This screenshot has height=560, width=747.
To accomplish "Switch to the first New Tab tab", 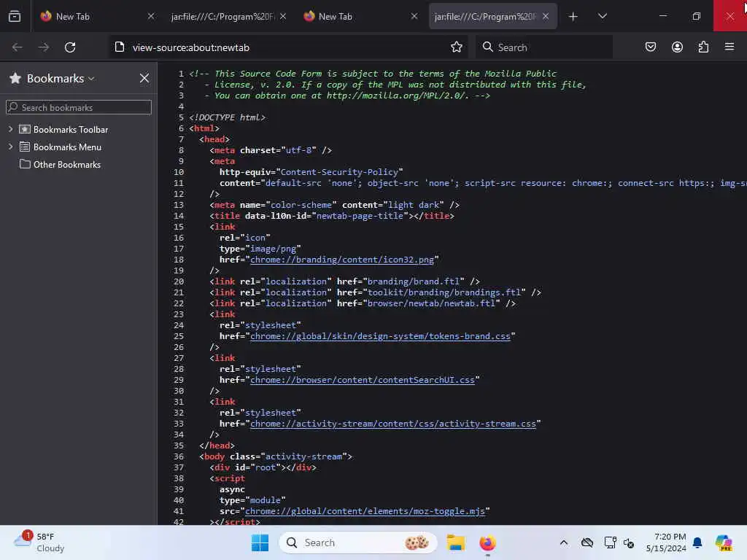I will (96, 16).
